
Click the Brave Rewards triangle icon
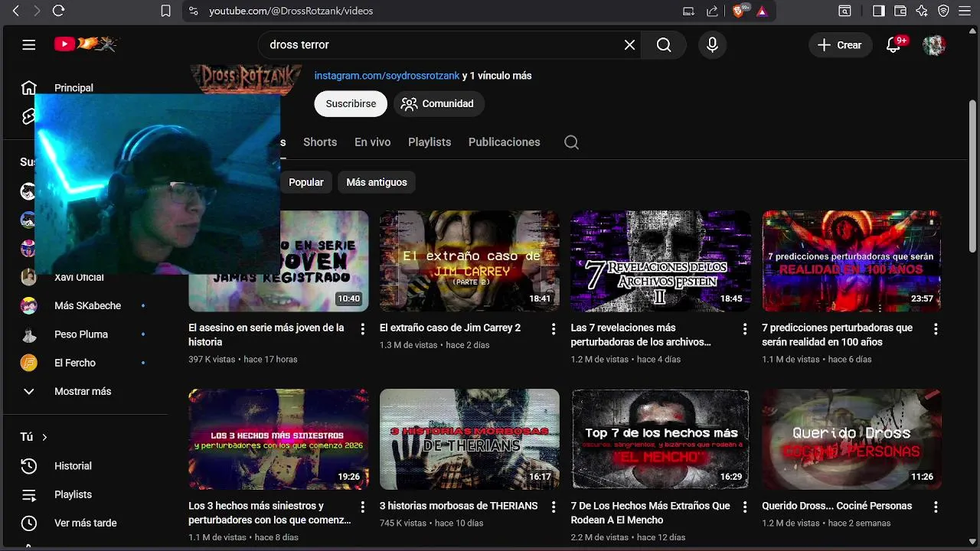click(x=762, y=11)
